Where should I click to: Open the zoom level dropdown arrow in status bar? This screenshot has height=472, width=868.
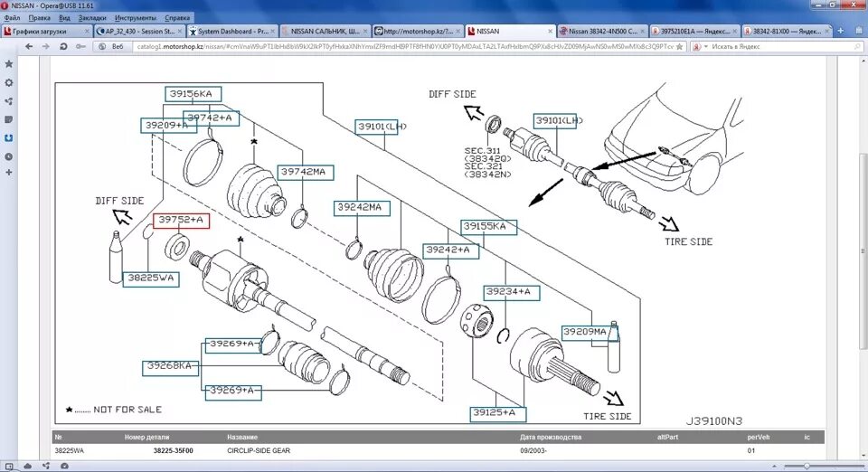coord(775,467)
